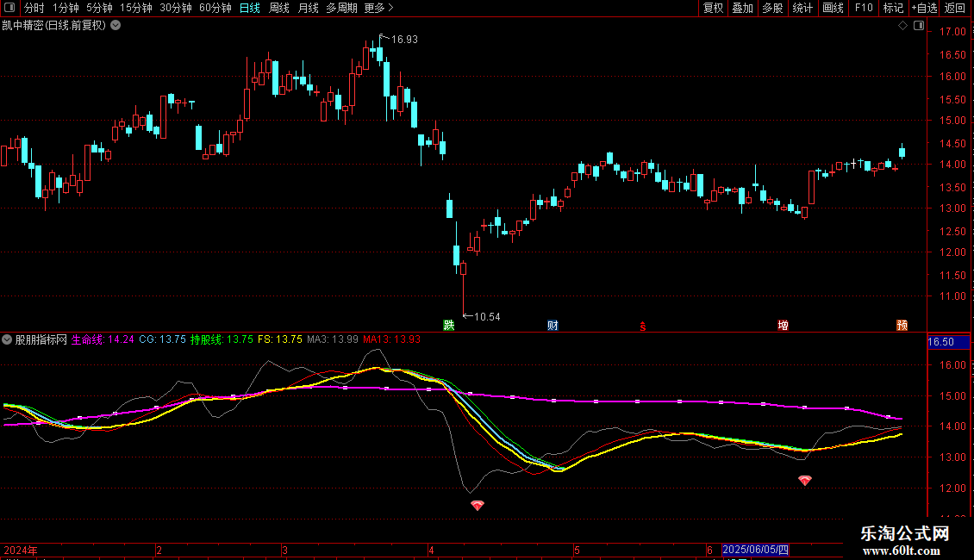The height and width of the screenshot is (560, 974).
Task: Click the blue 财 financial marker
Action: click(x=553, y=326)
